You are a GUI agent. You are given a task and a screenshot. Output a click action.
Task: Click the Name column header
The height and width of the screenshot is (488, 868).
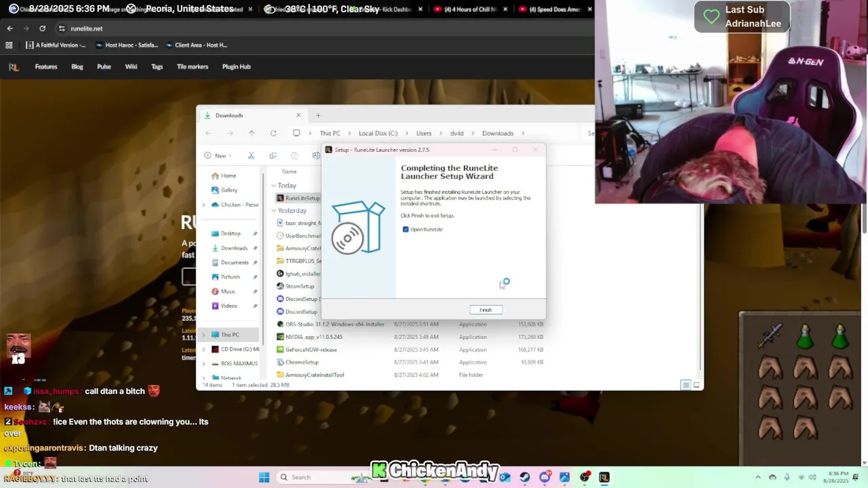point(289,171)
